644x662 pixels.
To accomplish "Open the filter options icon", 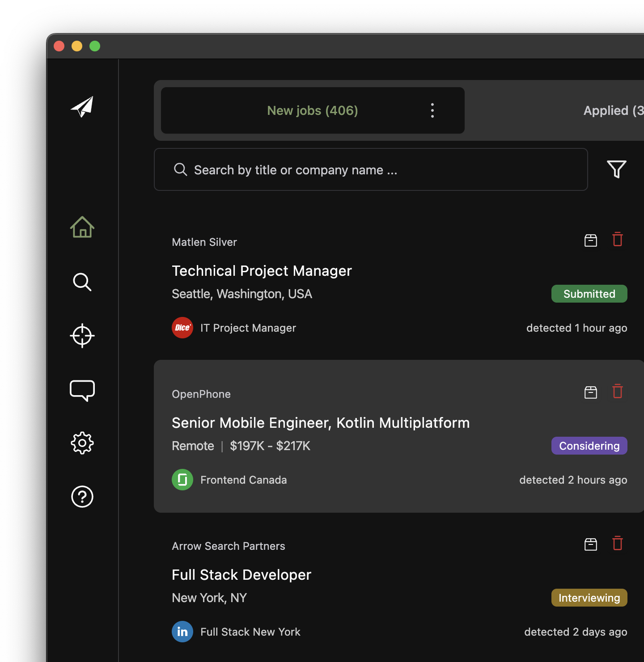I will (x=616, y=169).
